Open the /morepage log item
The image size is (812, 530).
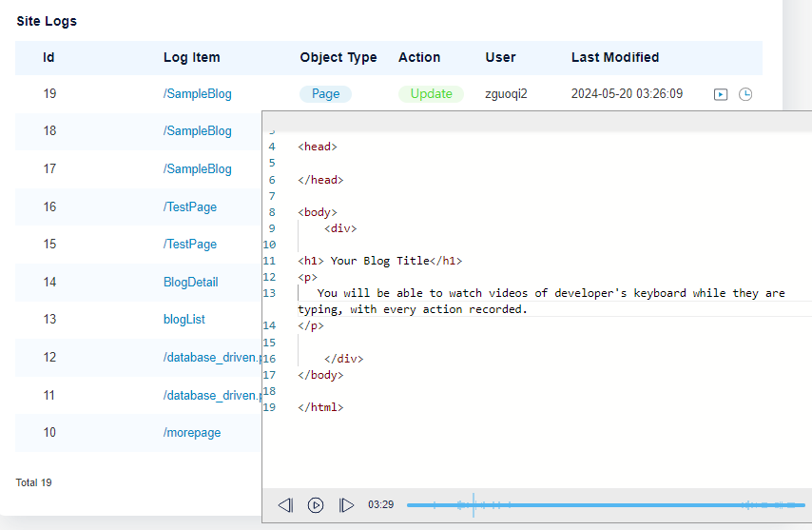click(x=192, y=433)
